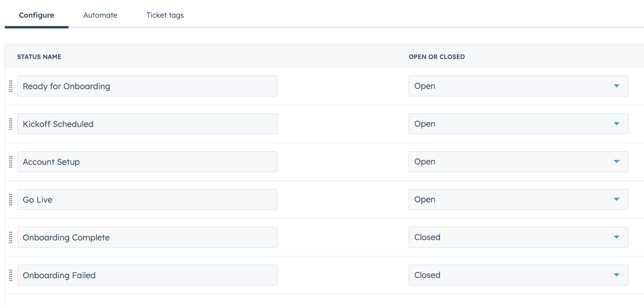The width and height of the screenshot is (644, 306).
Task: Switch to the Automate tab
Action: pos(100,15)
